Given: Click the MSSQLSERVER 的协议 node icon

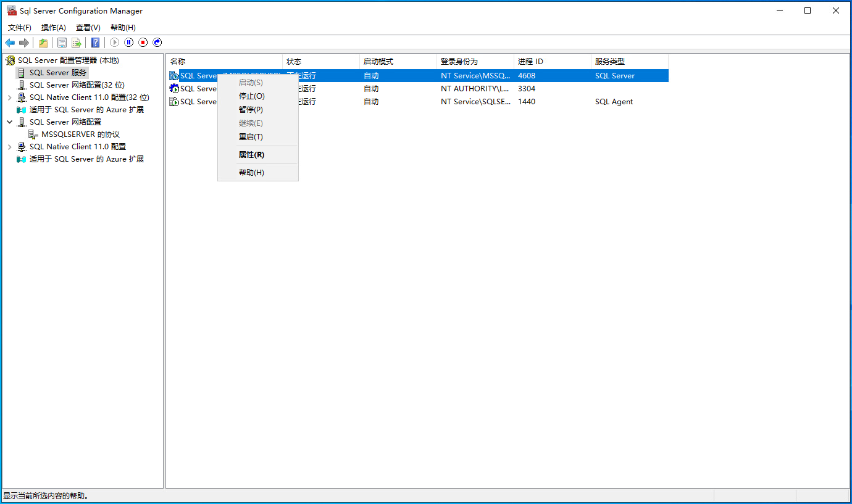Looking at the screenshot, I should coord(34,134).
